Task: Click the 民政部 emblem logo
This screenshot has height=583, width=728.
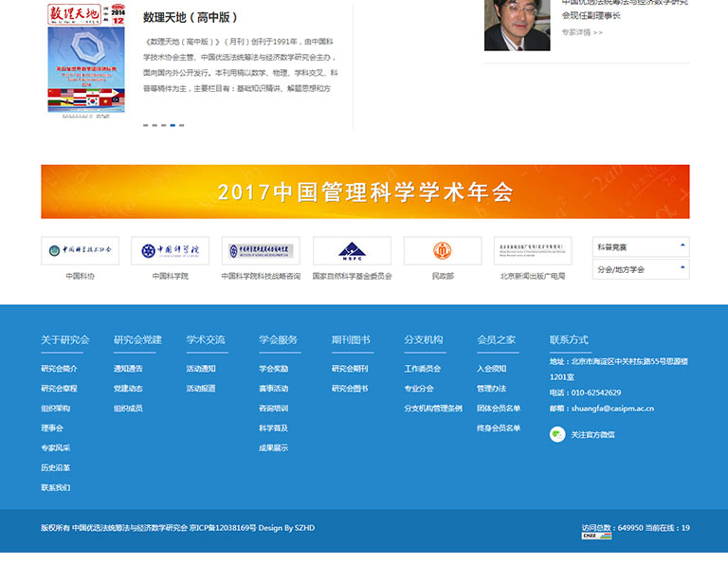Action: 443,251
